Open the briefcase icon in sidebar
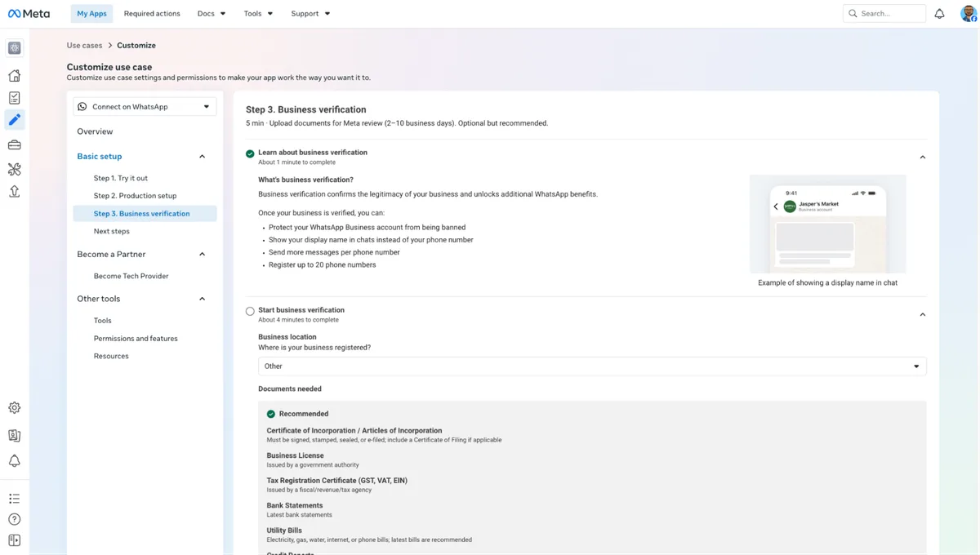980x555 pixels. 14,145
